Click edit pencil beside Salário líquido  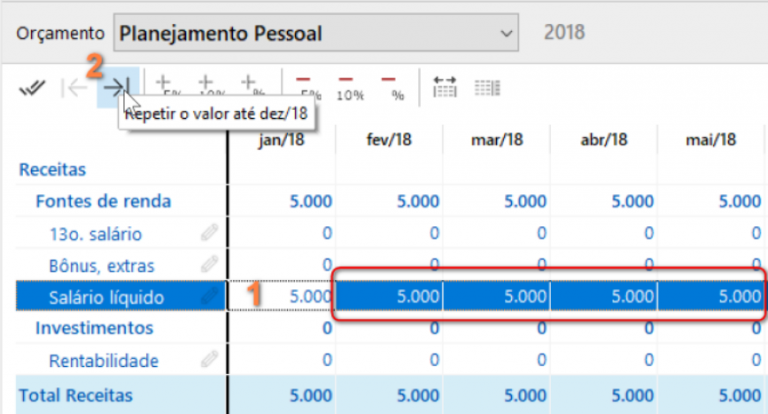point(210,297)
